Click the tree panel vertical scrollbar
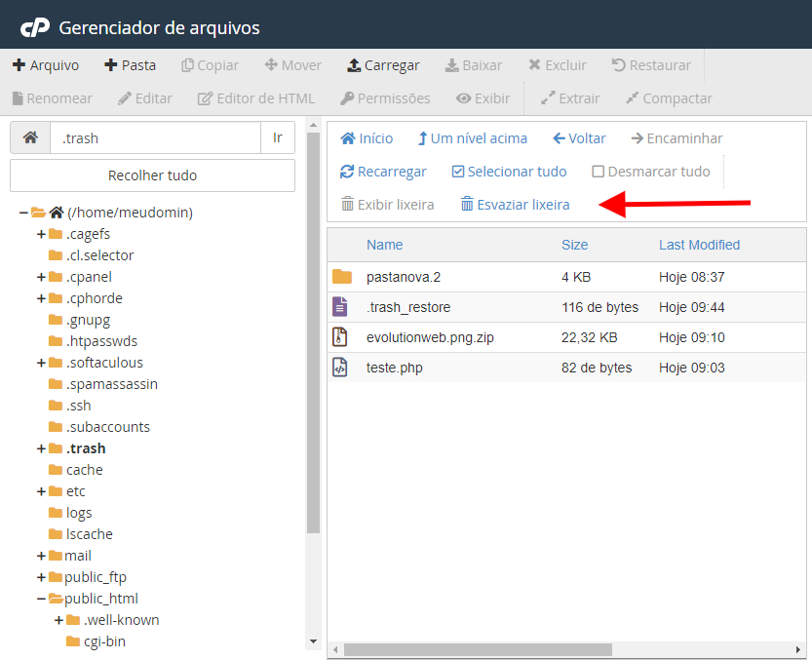Screen dimensions: 812x660 [313, 333]
